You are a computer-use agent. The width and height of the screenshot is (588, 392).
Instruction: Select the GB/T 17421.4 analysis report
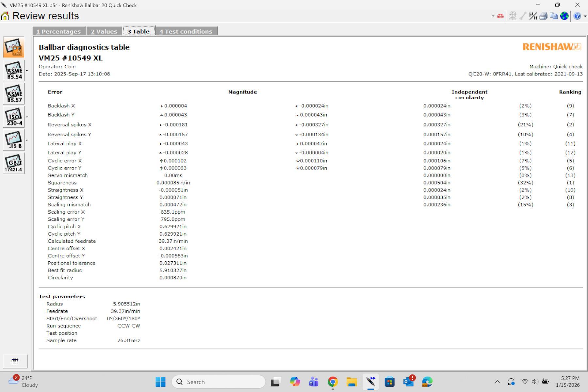(x=14, y=163)
